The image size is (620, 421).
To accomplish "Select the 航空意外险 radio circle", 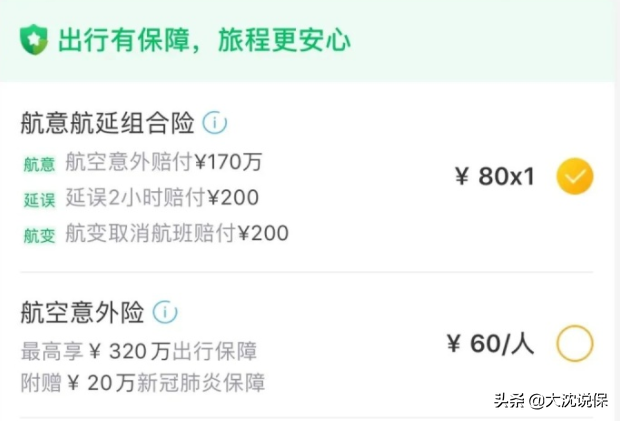I will coord(575,344).
